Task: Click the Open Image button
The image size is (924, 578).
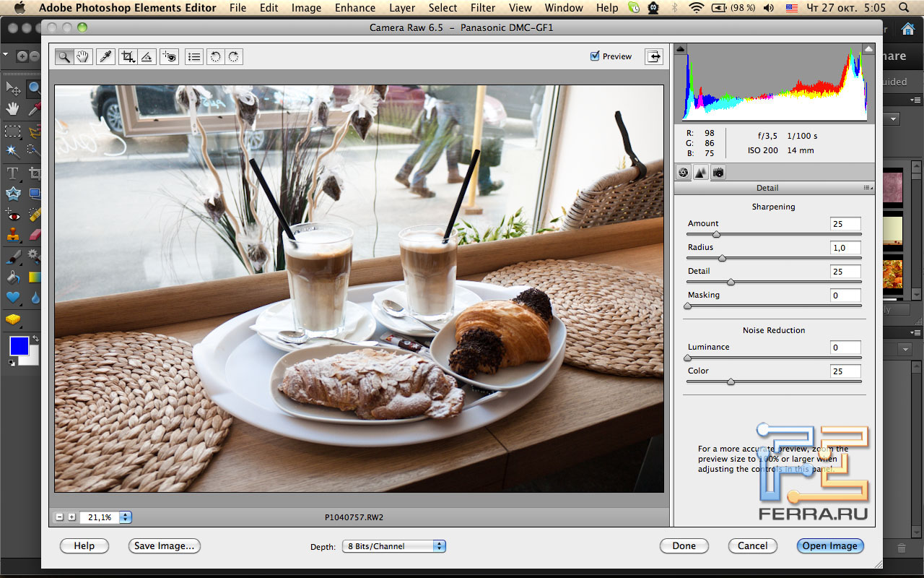Action: click(x=830, y=546)
